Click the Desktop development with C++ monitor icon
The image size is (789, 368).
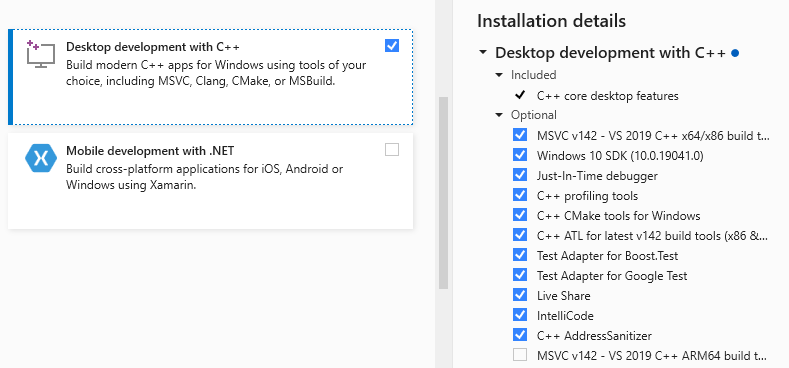click(x=41, y=55)
